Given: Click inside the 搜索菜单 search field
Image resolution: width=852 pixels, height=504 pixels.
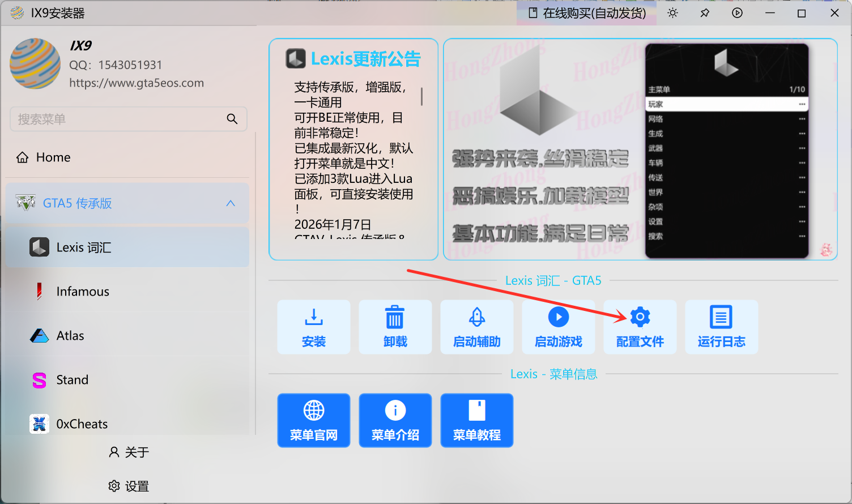Looking at the screenshot, I should tap(113, 119).
